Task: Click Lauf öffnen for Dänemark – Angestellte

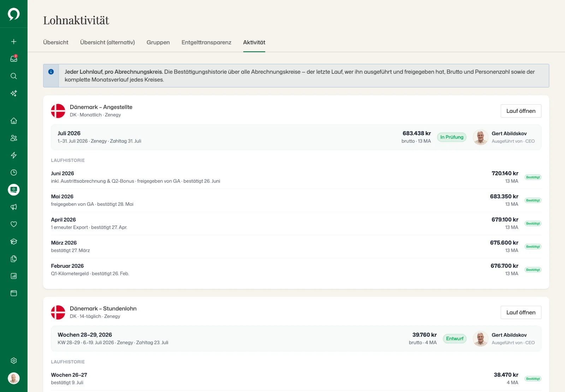Action: [521, 111]
